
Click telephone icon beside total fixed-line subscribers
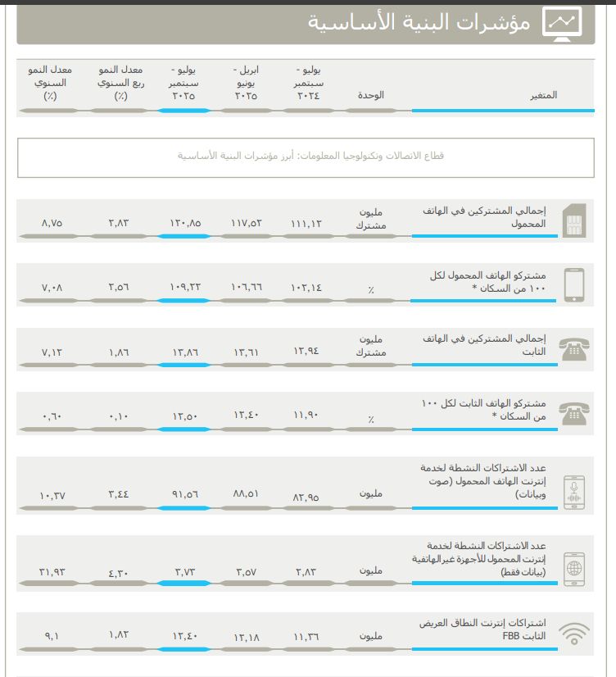pos(573,349)
